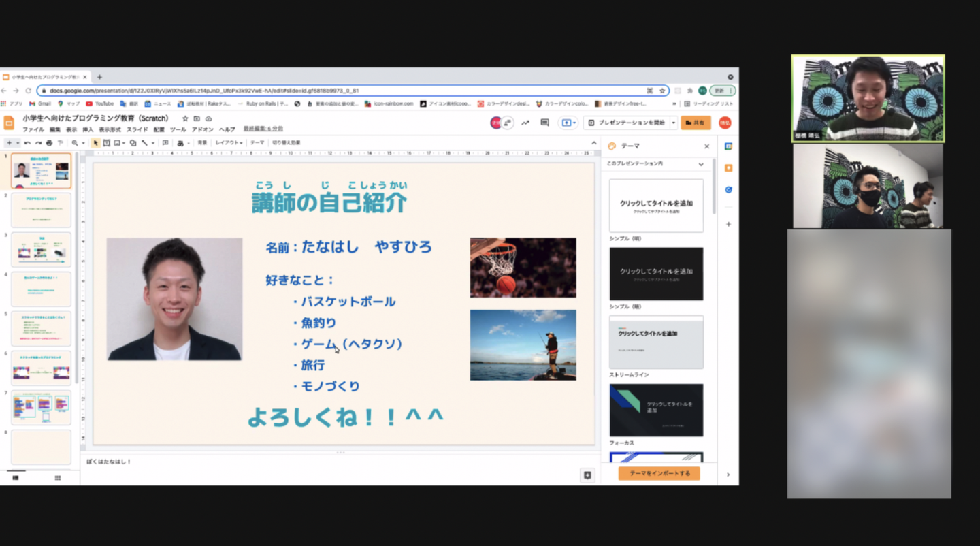Expand the プレゼンテーションを開始 dropdown arrow
Viewport: 980px width, 546px height.
pos(674,123)
